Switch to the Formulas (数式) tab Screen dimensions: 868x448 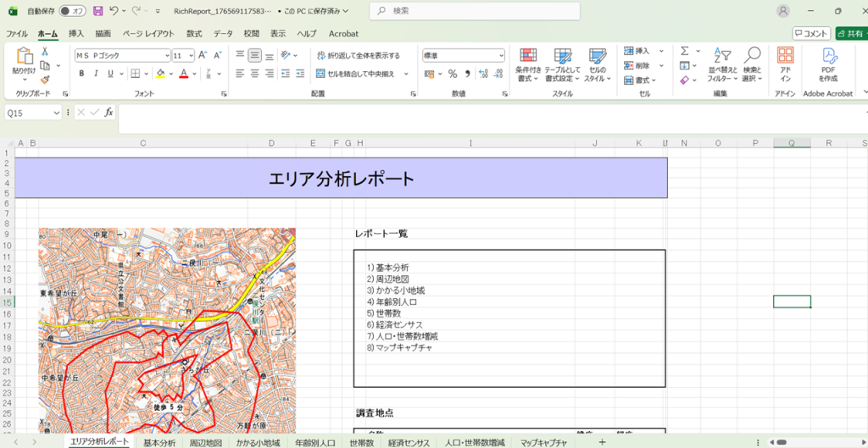point(194,34)
